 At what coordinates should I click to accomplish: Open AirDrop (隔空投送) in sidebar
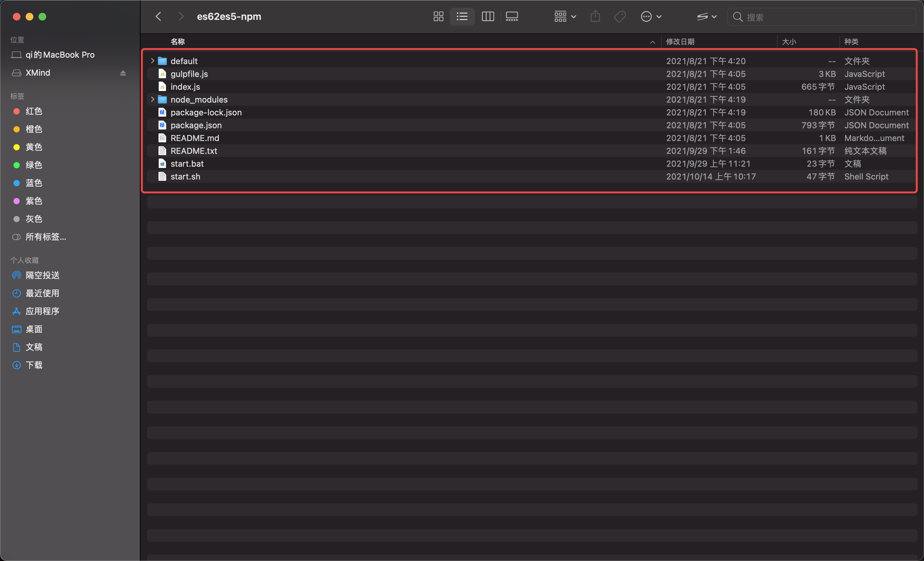[42, 275]
